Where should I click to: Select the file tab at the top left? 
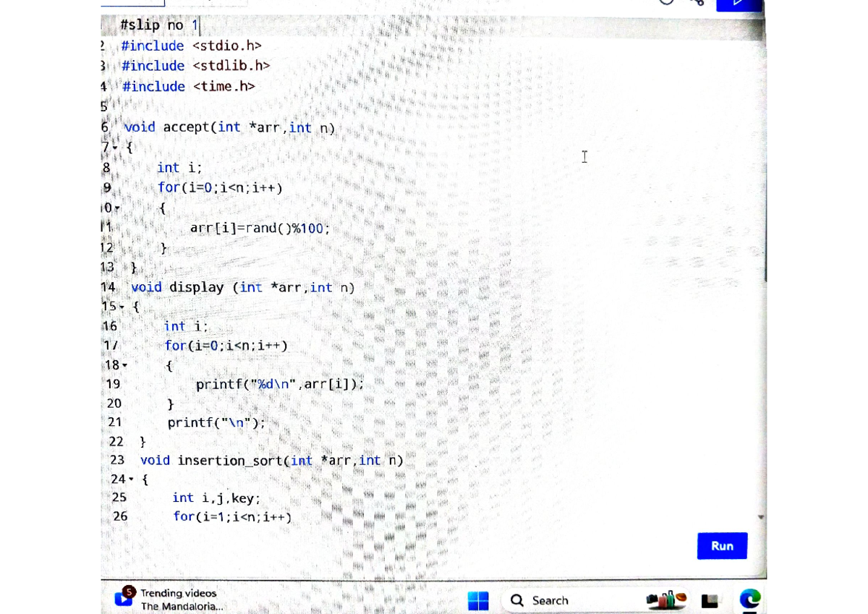132,2
